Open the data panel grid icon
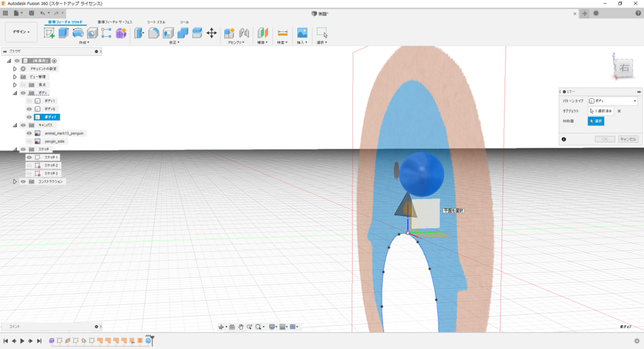Screen dimensions: 644x349 click(x=5, y=13)
